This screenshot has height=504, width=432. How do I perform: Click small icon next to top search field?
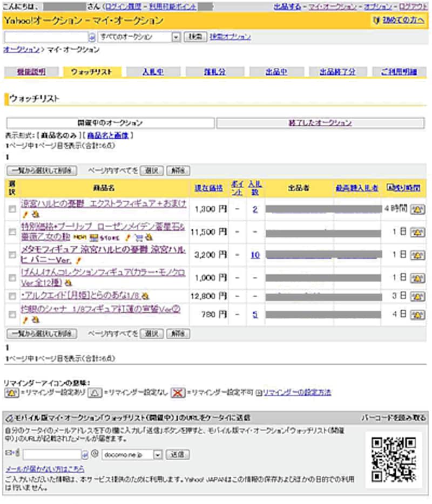92,37
